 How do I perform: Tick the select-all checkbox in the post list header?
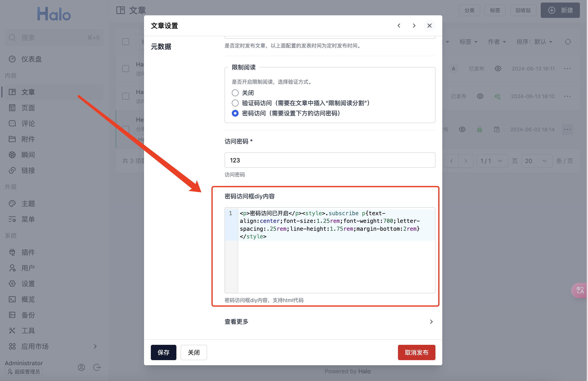(126, 42)
